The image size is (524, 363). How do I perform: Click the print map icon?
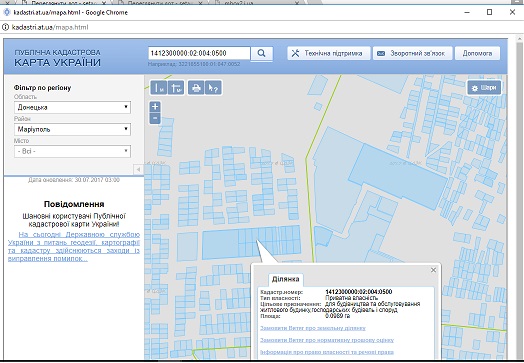196,88
